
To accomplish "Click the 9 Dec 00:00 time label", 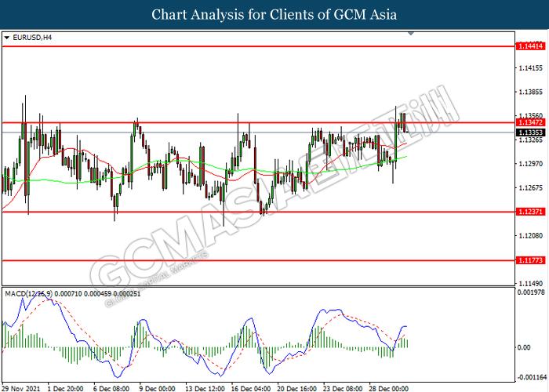I will (x=157, y=388).
